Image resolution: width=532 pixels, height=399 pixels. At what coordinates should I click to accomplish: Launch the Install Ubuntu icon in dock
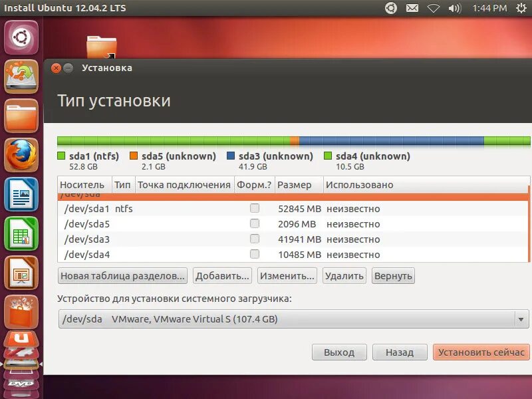coord(21,76)
